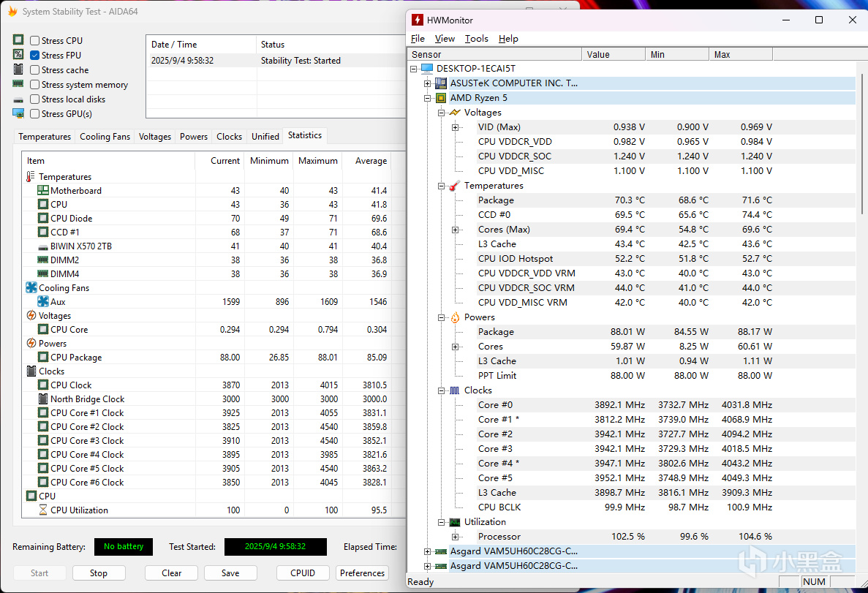868x593 pixels.
Task: Expand the Cores (Max) temperature entry
Action: (x=455, y=230)
